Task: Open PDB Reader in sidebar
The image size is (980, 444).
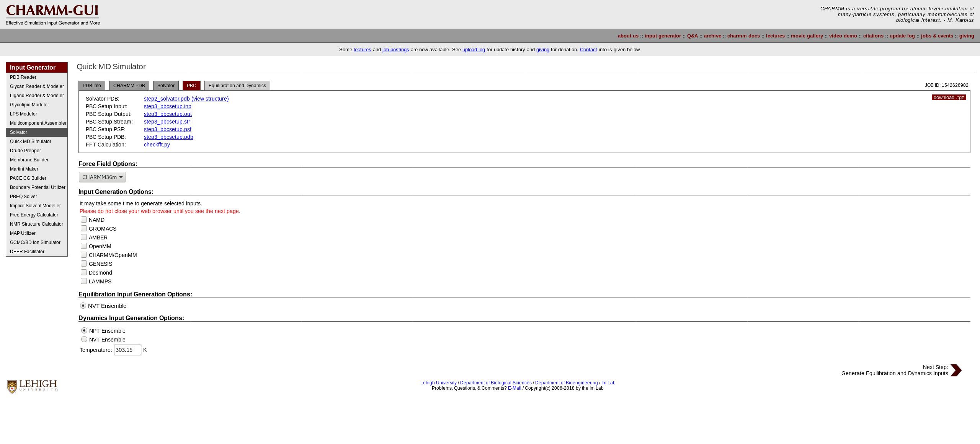Action: coord(37,77)
